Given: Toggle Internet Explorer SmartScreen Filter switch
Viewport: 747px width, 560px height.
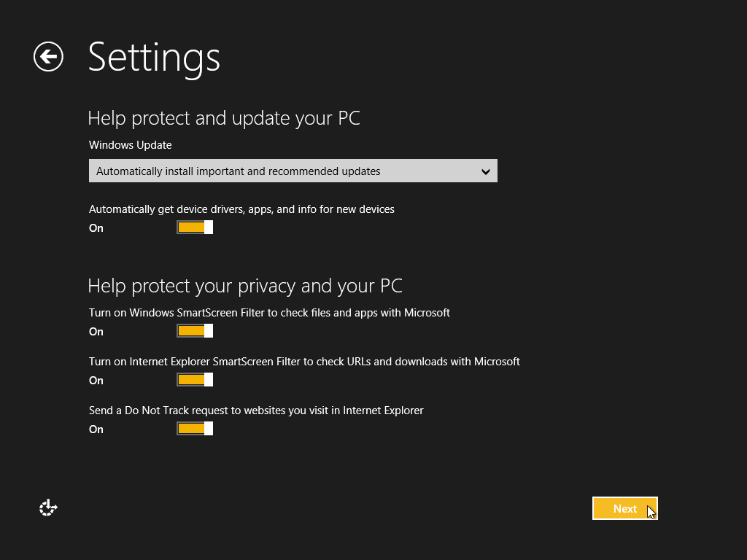Looking at the screenshot, I should pos(195,380).
